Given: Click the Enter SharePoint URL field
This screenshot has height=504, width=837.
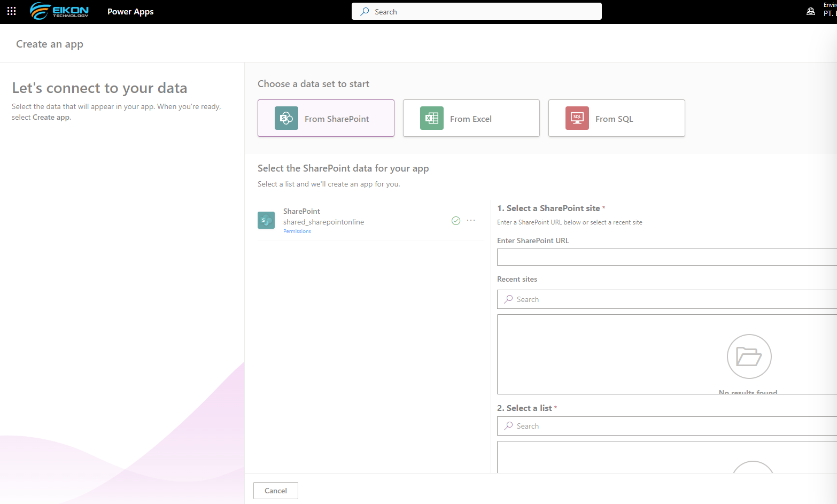Looking at the screenshot, I should [x=667, y=257].
